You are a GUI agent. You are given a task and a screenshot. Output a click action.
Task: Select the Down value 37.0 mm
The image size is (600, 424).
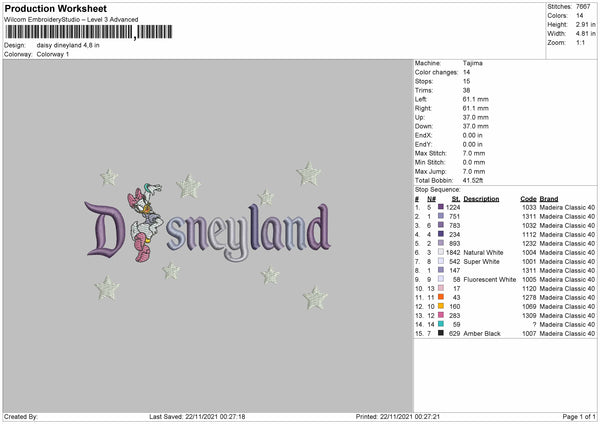coord(476,126)
